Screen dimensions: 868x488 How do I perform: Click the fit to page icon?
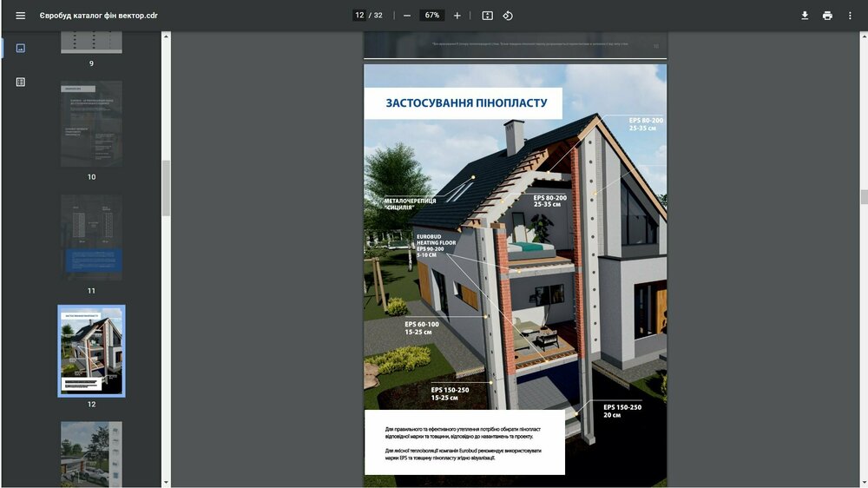[x=487, y=16]
